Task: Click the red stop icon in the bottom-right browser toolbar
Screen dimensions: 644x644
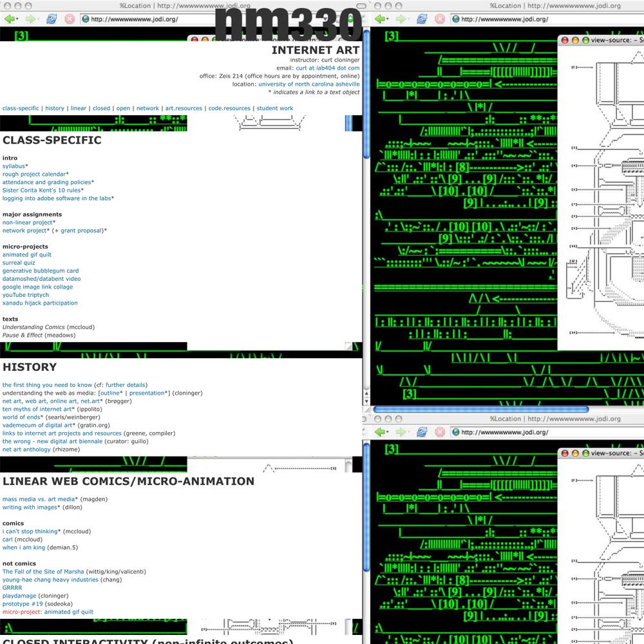Action: [440, 432]
